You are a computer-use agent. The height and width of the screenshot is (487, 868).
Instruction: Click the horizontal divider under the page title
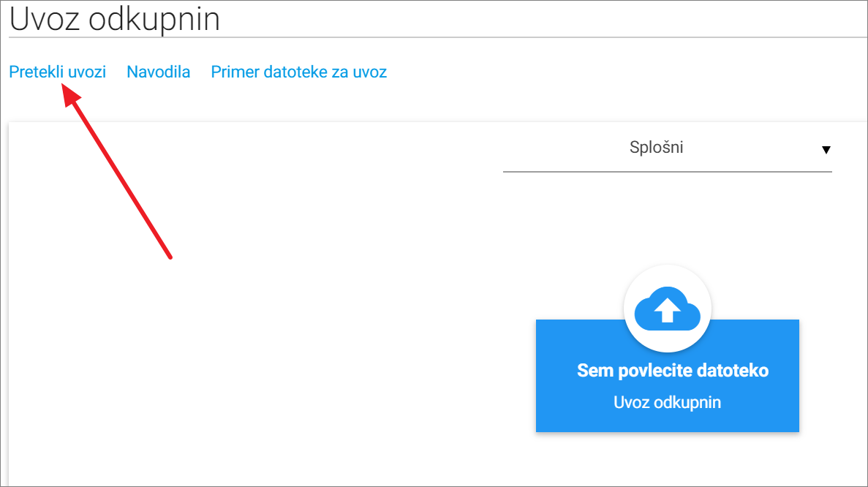[438, 37]
